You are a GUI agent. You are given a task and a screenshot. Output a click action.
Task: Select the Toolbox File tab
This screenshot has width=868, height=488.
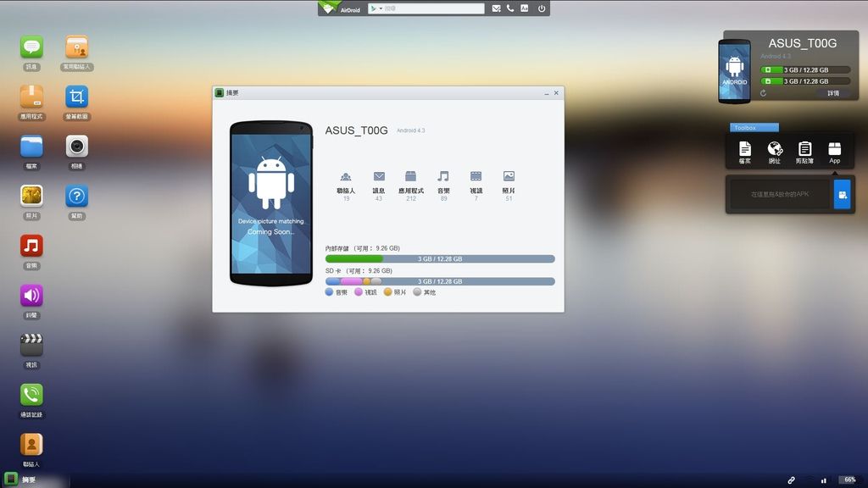click(x=745, y=152)
